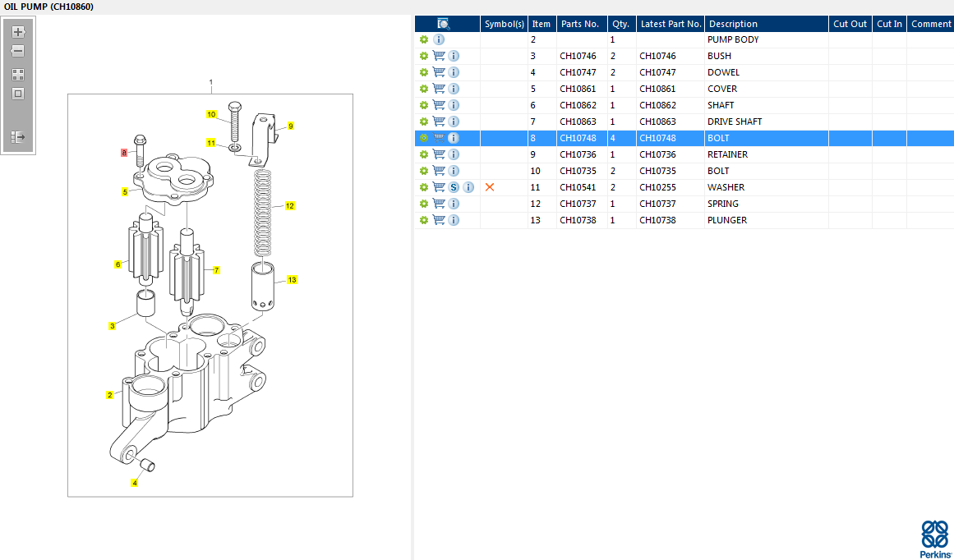Add DRIVE SHAFT CH10863 to cart
Image resolution: width=954 pixels, height=560 pixels.
pos(439,122)
